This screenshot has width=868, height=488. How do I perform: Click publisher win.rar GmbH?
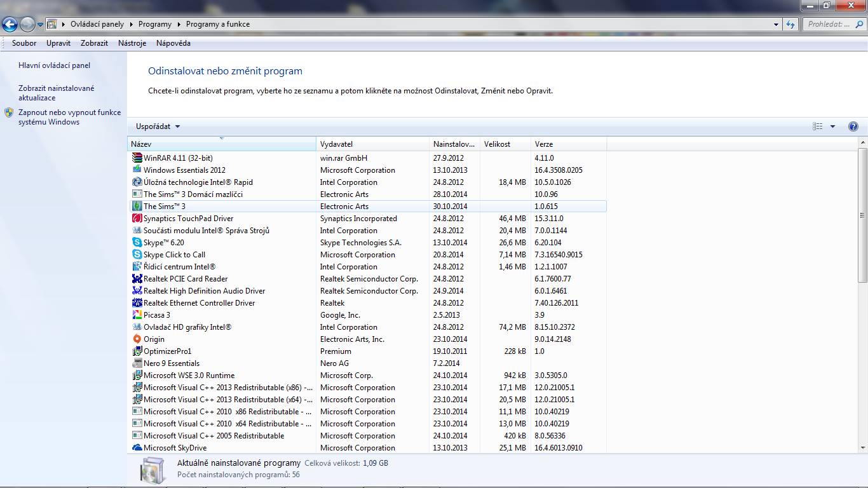(344, 158)
